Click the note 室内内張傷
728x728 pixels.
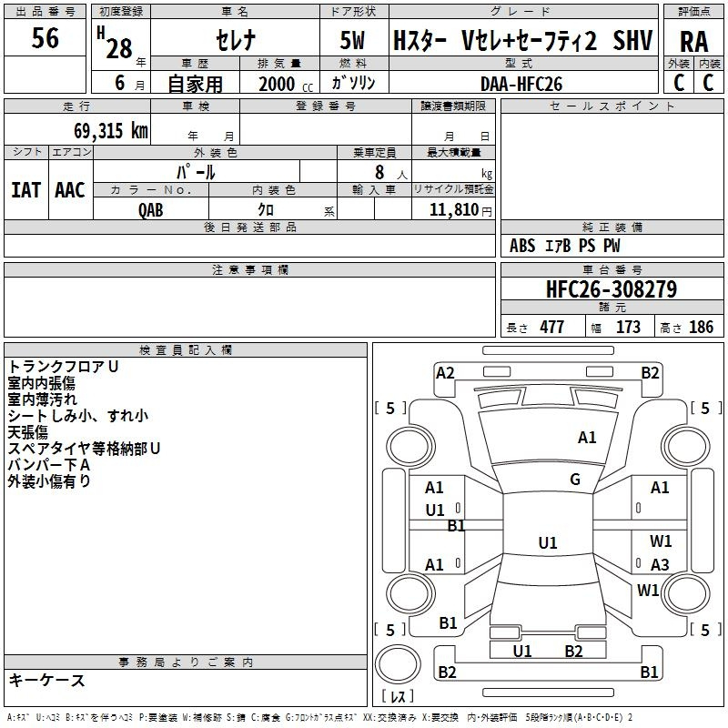(x=41, y=383)
